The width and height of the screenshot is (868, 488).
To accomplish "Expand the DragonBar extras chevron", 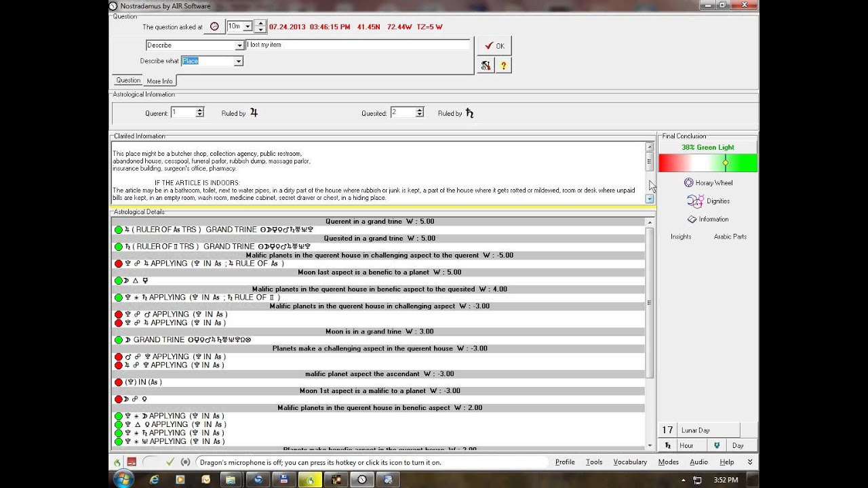I will point(750,462).
